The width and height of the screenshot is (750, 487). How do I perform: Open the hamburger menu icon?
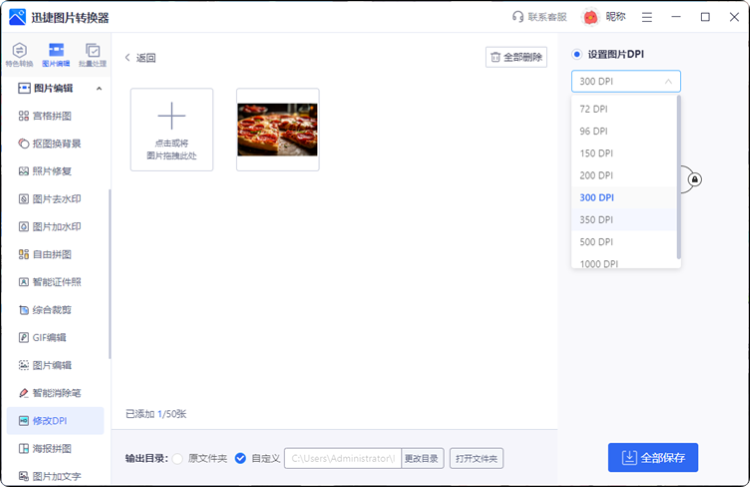[647, 17]
